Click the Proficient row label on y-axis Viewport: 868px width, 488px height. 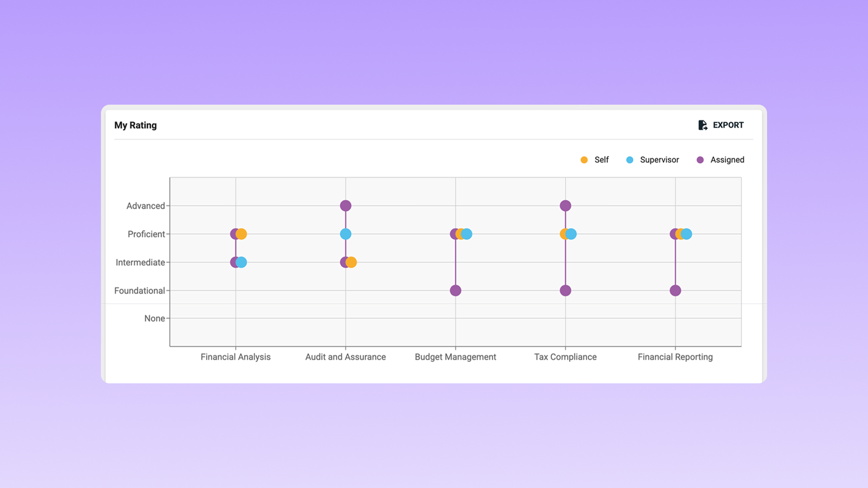tap(147, 234)
